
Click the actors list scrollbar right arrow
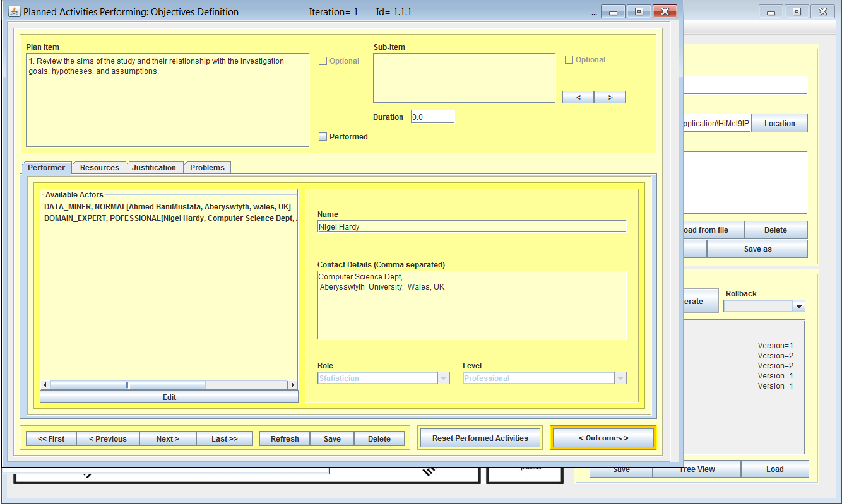(x=292, y=385)
